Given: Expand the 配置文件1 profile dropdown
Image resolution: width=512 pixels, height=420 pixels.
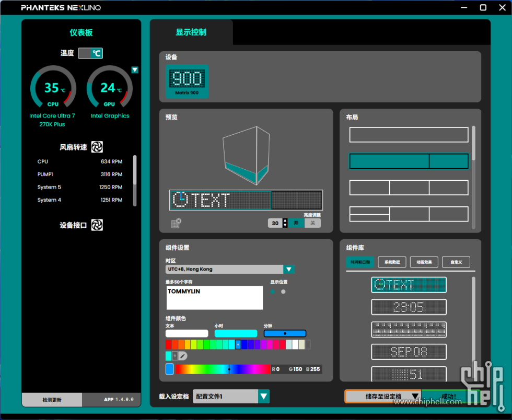Looking at the screenshot, I should coord(264,396).
